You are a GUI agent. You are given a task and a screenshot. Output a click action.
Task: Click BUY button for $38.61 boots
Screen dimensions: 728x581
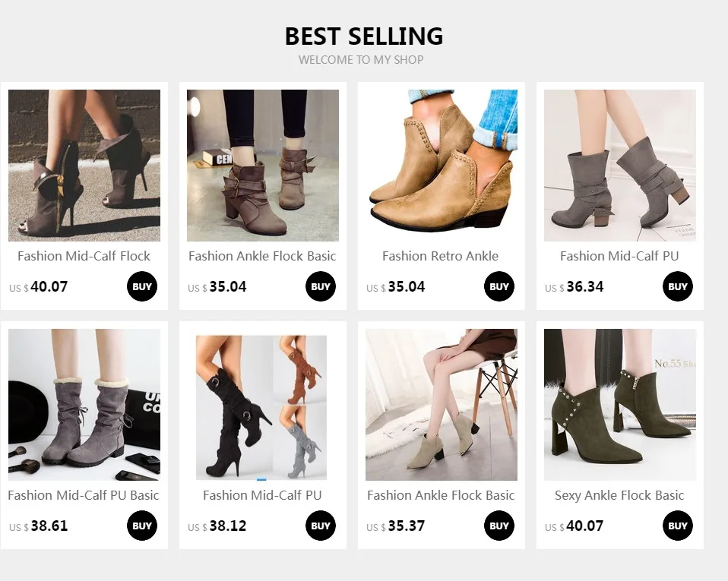pyautogui.click(x=142, y=526)
